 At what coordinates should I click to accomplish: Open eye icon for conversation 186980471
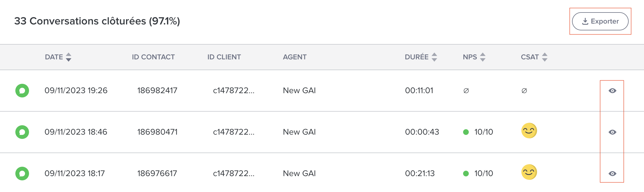click(x=612, y=132)
